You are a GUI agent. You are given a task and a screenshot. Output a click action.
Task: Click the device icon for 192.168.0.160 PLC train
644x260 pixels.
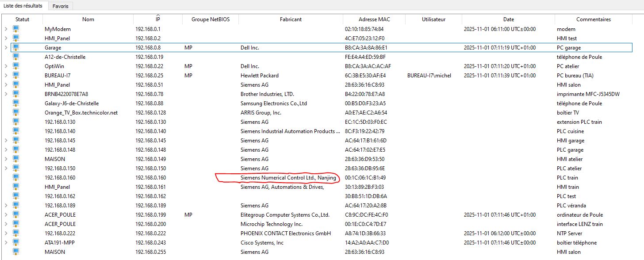pyautogui.click(x=16, y=178)
